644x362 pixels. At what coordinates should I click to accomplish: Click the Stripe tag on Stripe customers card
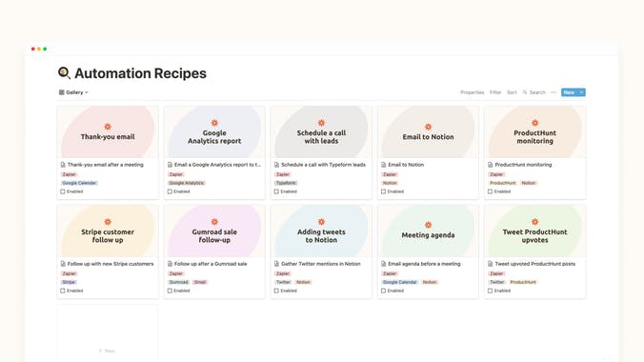pos(69,282)
